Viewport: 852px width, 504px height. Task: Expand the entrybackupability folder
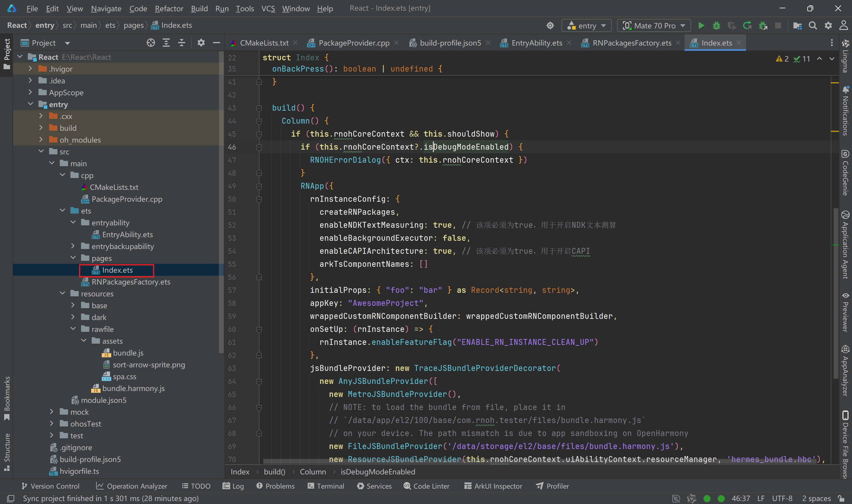click(x=73, y=246)
